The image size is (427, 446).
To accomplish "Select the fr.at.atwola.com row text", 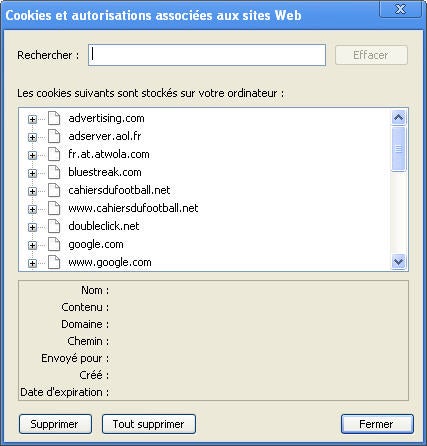I will coord(109,154).
